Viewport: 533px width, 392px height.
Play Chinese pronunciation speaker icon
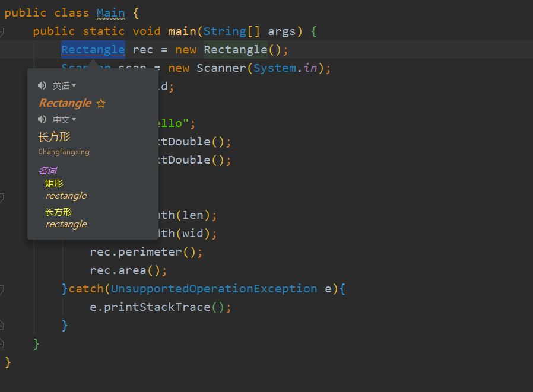[42, 119]
